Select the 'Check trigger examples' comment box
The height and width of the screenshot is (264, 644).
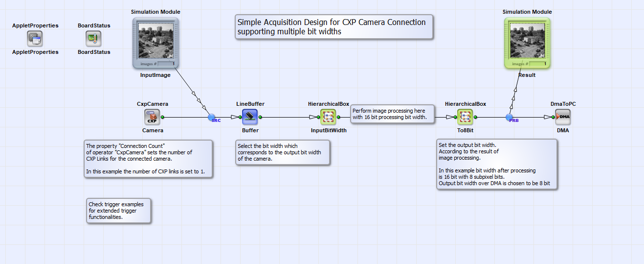click(118, 210)
